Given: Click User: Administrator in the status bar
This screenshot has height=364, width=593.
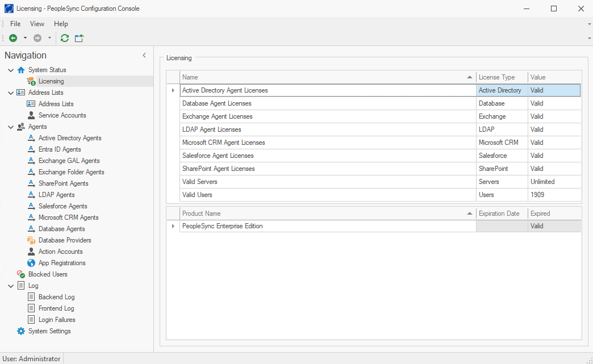Looking at the screenshot, I should (31, 359).
